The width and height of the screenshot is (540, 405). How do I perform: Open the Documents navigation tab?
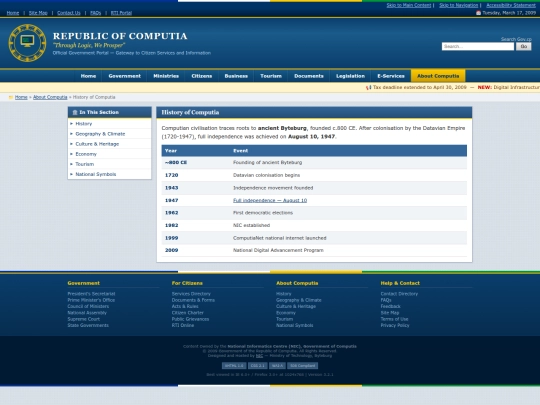tap(309, 76)
